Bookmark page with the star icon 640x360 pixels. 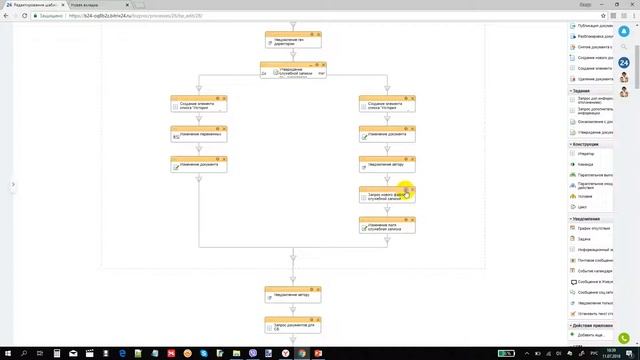(603, 16)
